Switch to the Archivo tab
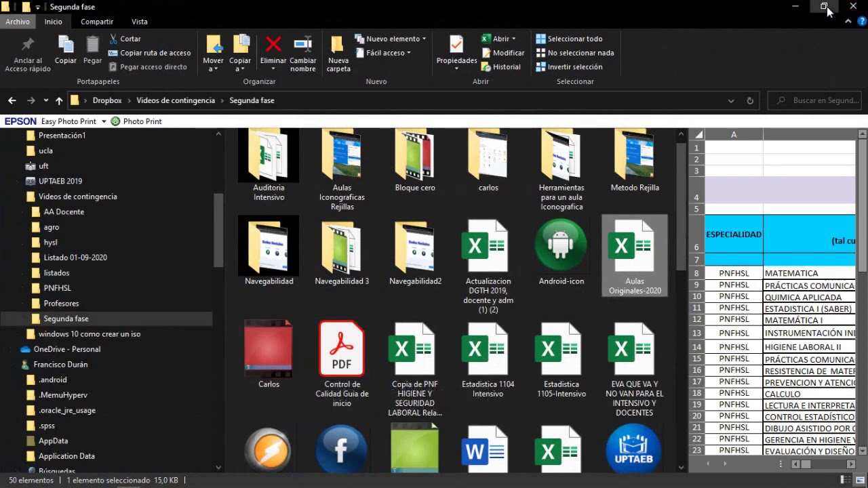868x488 pixels. click(18, 22)
